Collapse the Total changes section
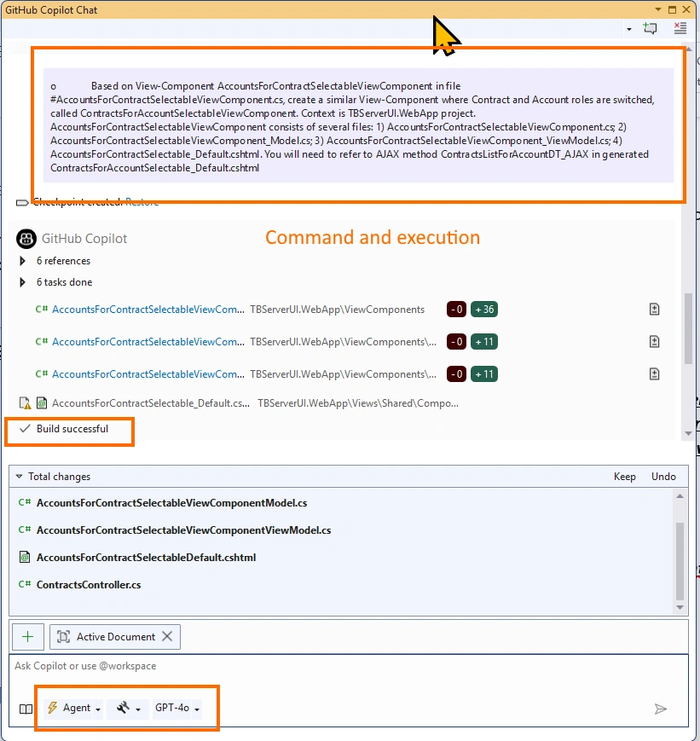The image size is (700, 741). point(19,477)
